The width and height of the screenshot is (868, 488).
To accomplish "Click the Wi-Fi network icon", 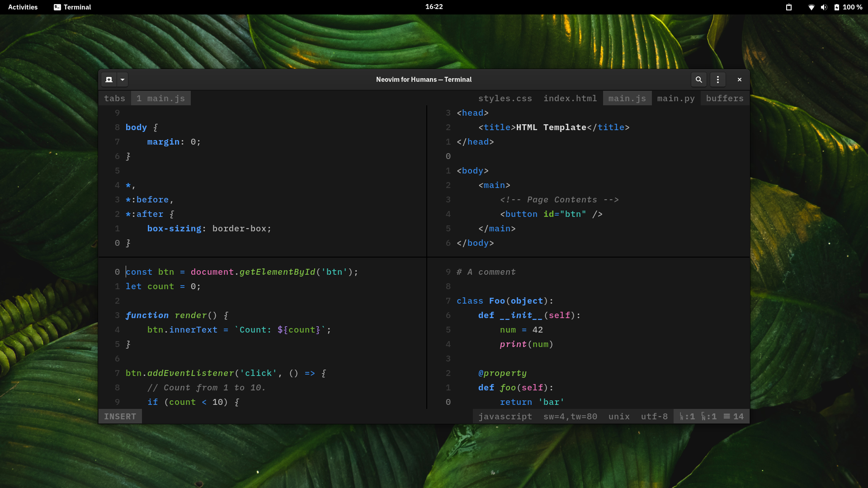I will [811, 7].
